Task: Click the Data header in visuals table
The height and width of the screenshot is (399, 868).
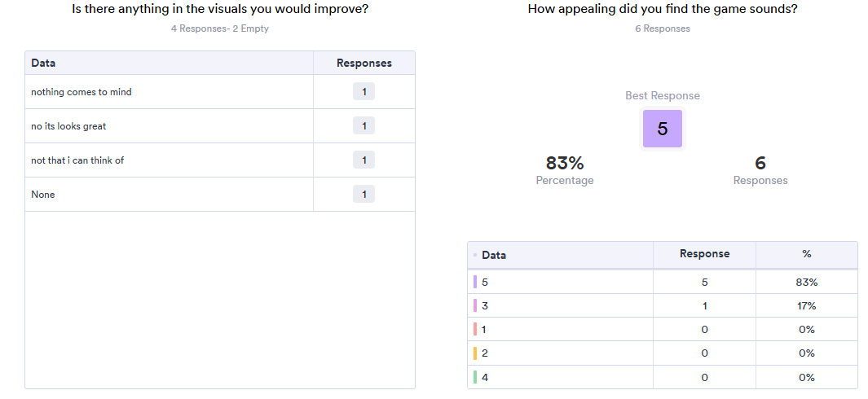Action: pyautogui.click(x=43, y=63)
